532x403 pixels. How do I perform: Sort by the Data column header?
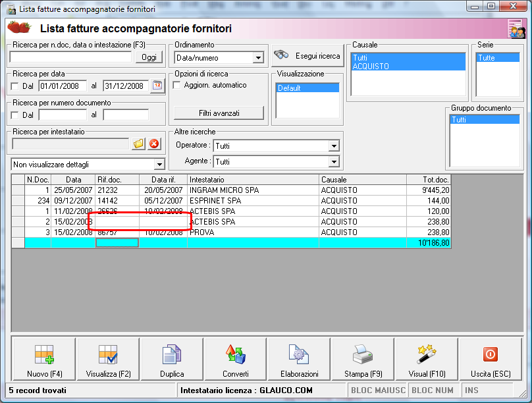[x=73, y=180]
